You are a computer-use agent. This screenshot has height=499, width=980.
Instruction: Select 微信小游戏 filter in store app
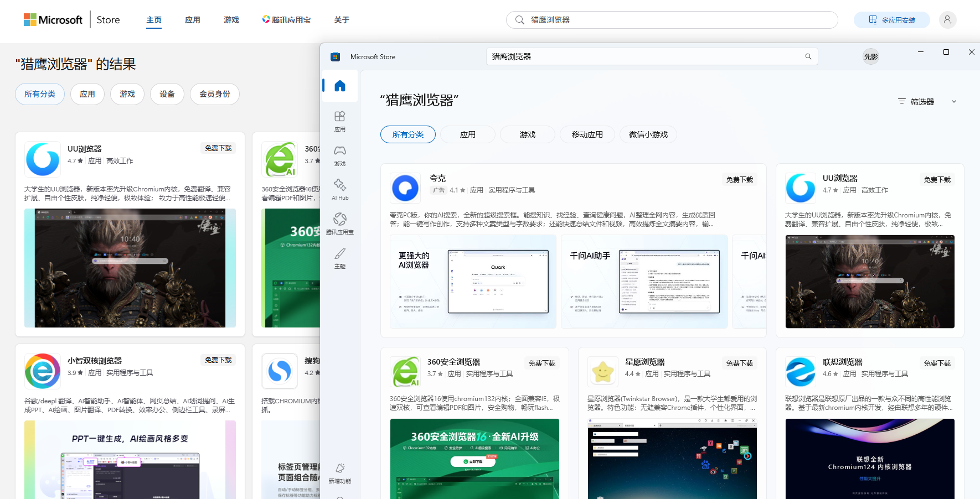(648, 134)
